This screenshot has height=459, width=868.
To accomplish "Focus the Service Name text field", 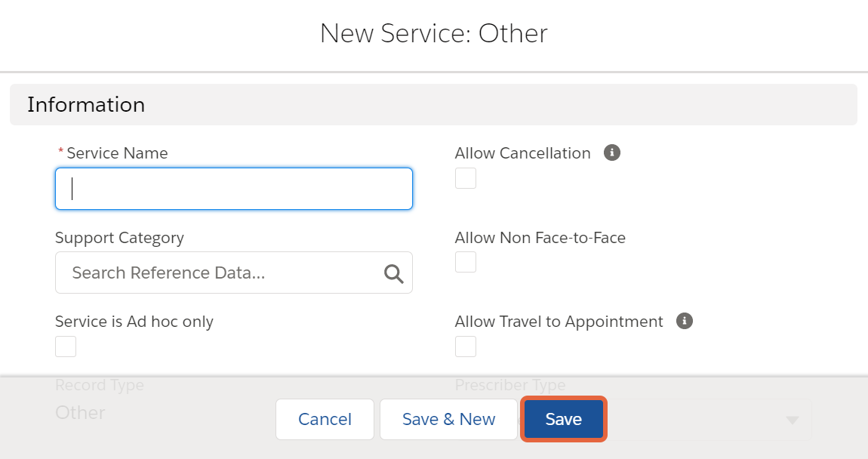I will pos(234,189).
